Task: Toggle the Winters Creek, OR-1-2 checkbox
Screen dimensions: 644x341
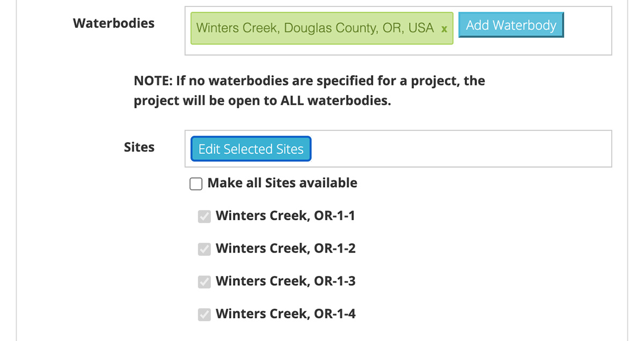Action: 204,249
